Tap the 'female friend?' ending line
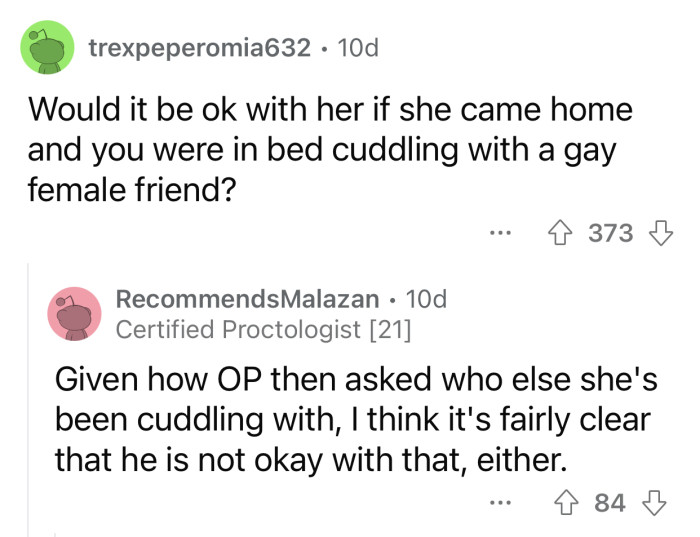 pos(132,190)
